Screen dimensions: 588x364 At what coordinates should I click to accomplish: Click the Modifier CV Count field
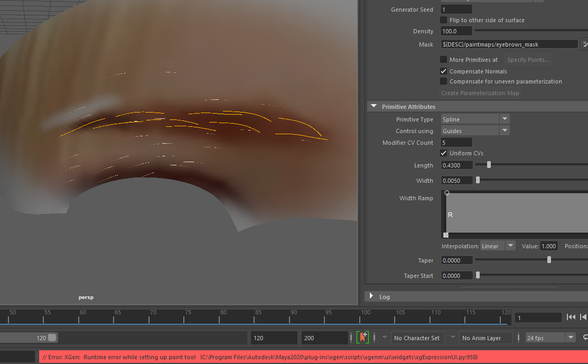(457, 143)
